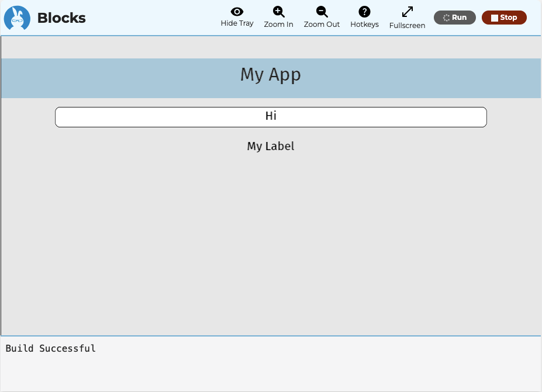Stop the running app

[x=504, y=18]
